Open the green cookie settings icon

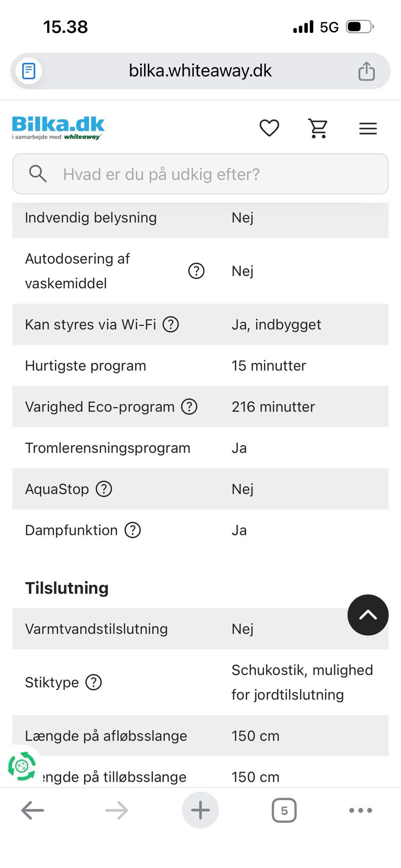tap(22, 766)
